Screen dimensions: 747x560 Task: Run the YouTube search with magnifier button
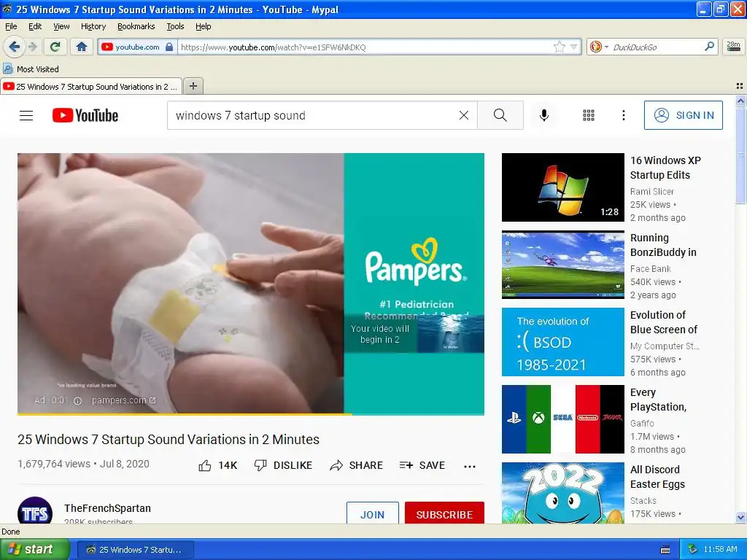tap(500, 115)
